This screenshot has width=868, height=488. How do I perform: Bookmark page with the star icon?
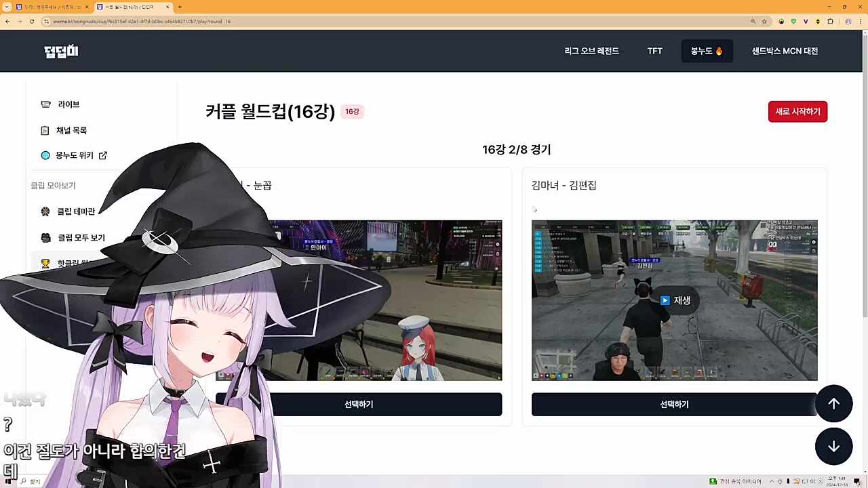[764, 22]
